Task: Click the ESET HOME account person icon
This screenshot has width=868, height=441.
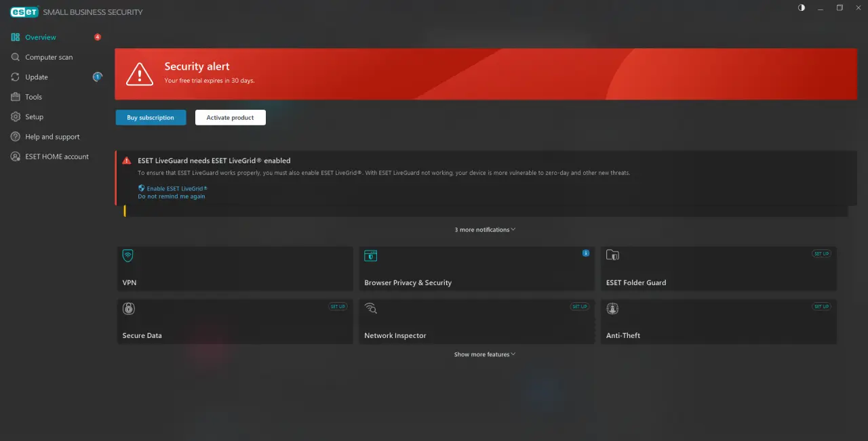Action: [x=16, y=156]
